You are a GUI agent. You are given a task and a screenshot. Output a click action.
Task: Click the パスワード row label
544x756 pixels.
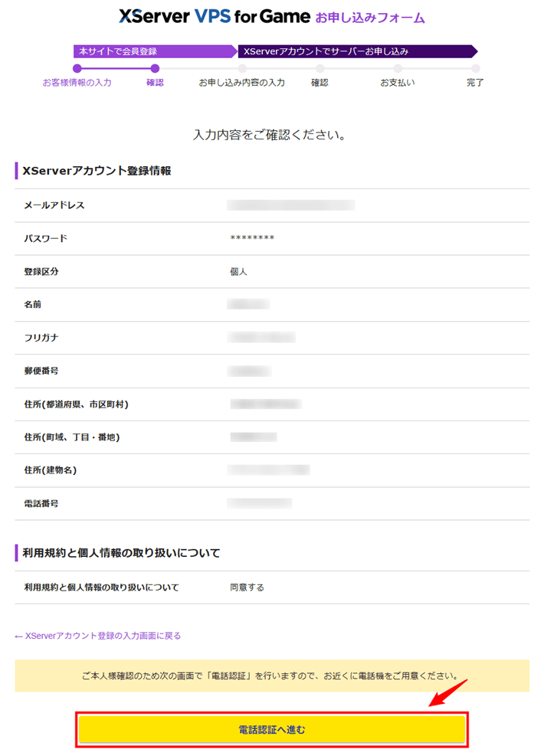[46, 238]
